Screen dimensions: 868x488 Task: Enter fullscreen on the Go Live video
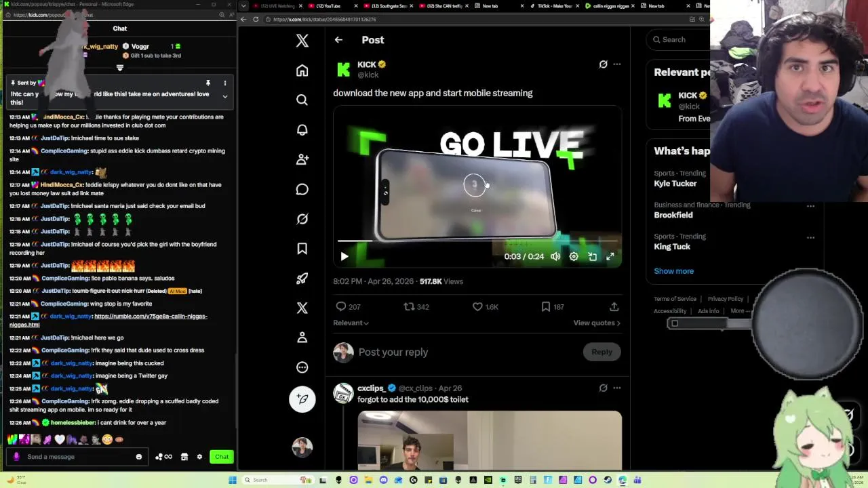[x=610, y=257]
